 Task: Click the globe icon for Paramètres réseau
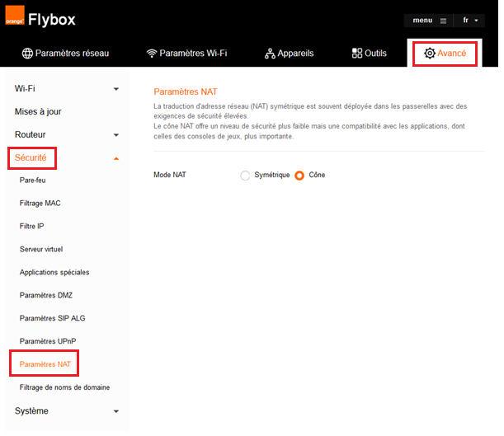tap(27, 54)
